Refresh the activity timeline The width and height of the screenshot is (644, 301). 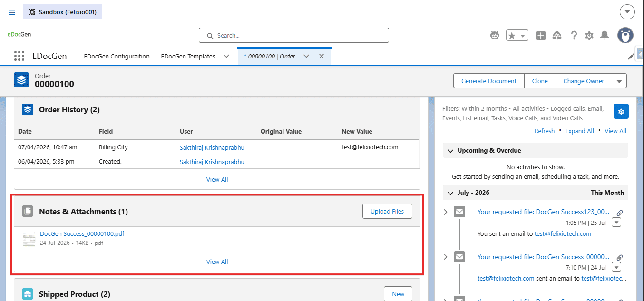[x=545, y=131]
